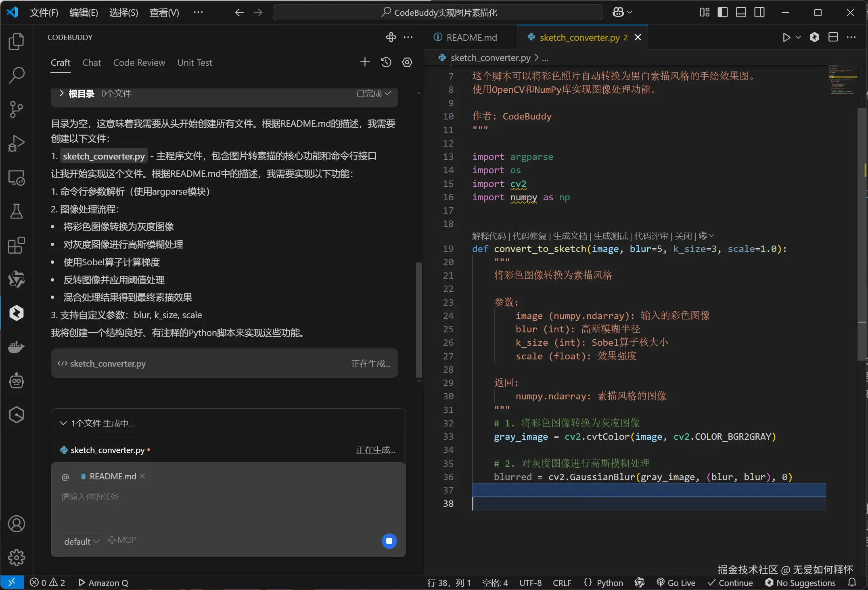Image resolution: width=868 pixels, height=590 pixels.
Task: Open the Search view in activity bar
Action: [16, 75]
